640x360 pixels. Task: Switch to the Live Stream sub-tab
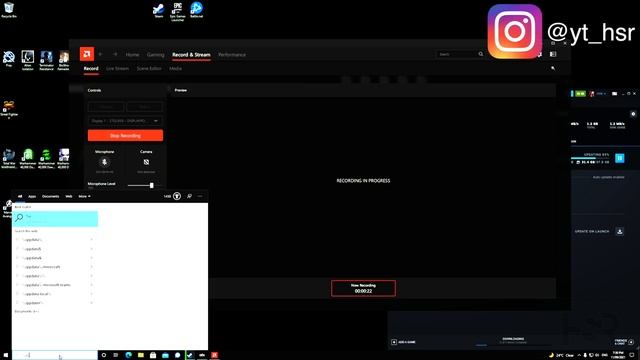pyautogui.click(x=118, y=69)
